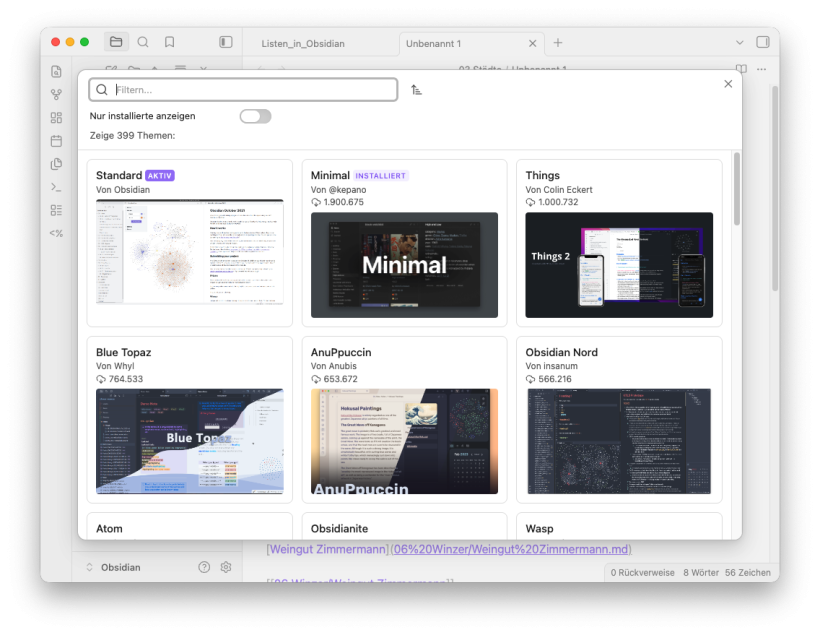Open quick switcher from the ribbon

click(56, 72)
